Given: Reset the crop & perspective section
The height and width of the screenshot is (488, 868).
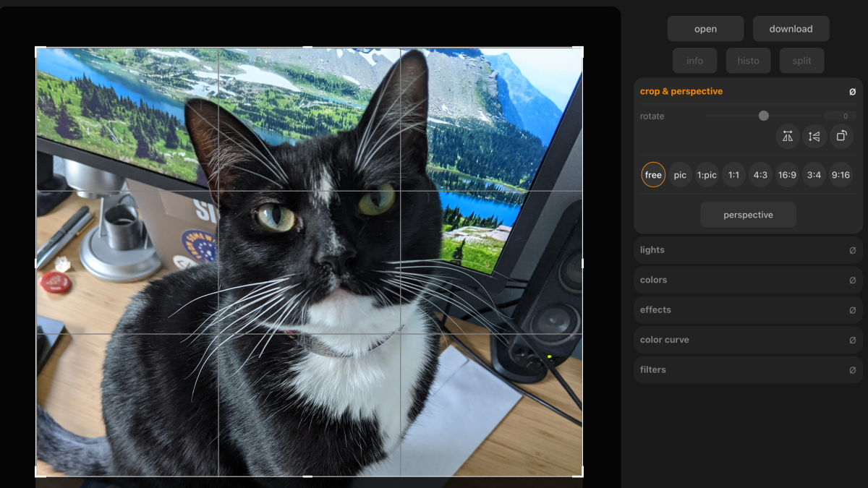Looking at the screenshot, I should click(x=852, y=92).
